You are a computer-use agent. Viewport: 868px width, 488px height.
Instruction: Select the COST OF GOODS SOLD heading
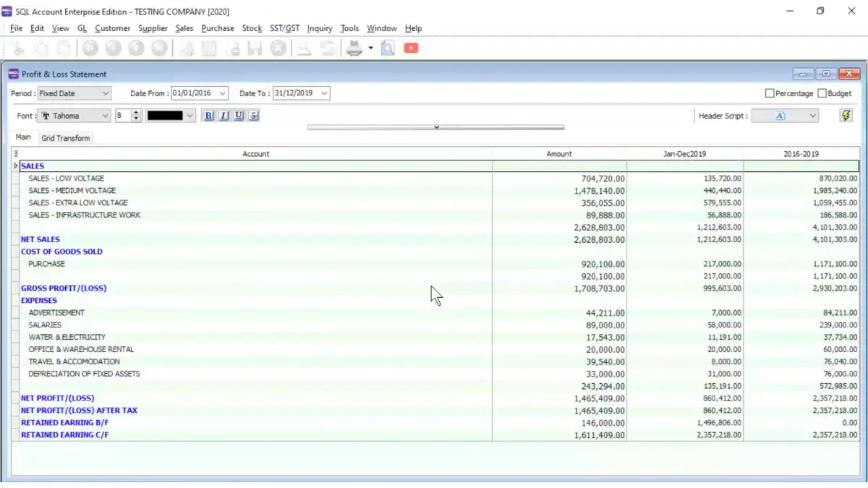(61, 252)
